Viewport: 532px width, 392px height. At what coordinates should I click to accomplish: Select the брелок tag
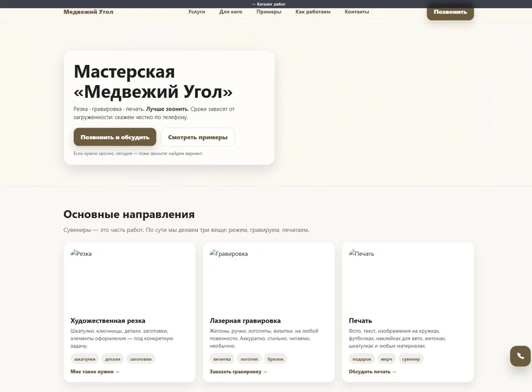(276, 359)
